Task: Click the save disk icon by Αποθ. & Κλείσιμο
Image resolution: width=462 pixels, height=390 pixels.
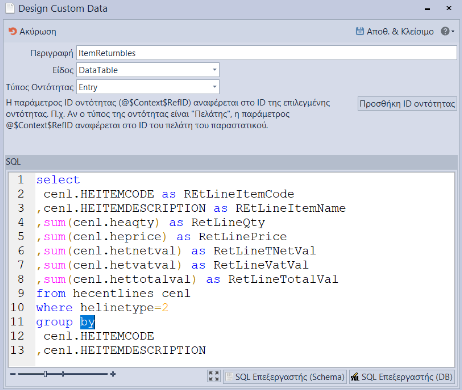Action: [360, 31]
